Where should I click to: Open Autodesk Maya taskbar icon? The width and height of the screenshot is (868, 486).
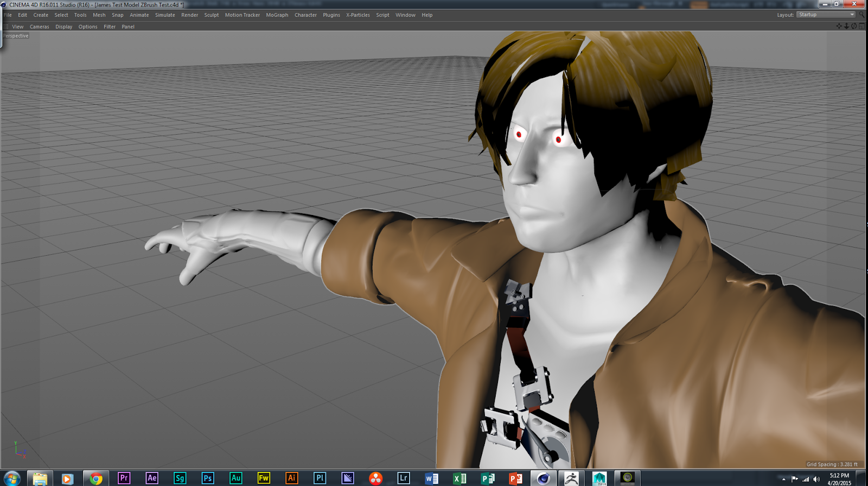(x=599, y=478)
